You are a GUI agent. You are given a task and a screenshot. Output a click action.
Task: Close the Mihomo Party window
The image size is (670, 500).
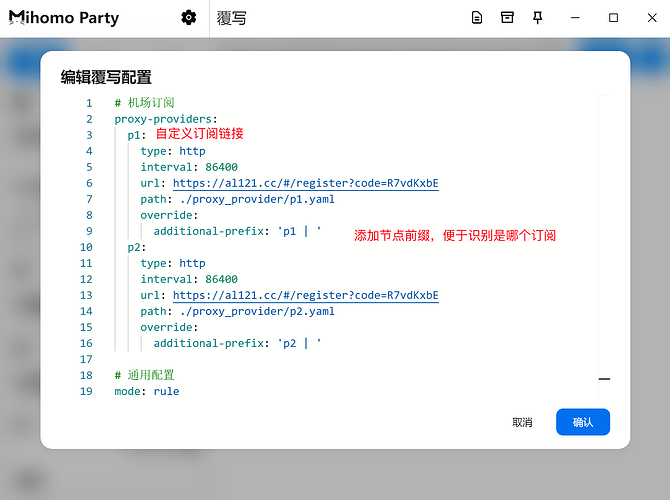point(652,18)
